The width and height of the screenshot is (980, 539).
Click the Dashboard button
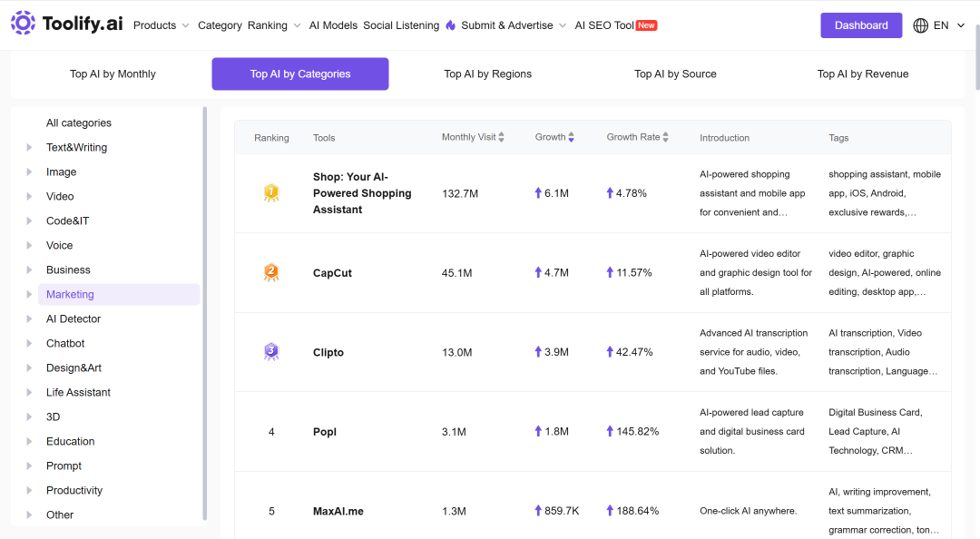861,25
